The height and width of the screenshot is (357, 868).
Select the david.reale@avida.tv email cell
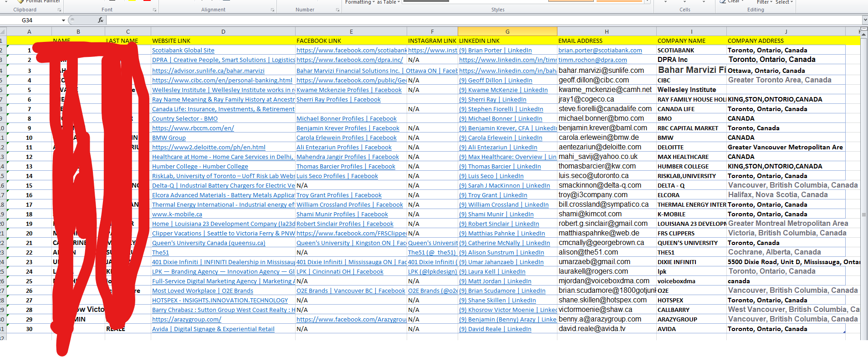point(607,329)
